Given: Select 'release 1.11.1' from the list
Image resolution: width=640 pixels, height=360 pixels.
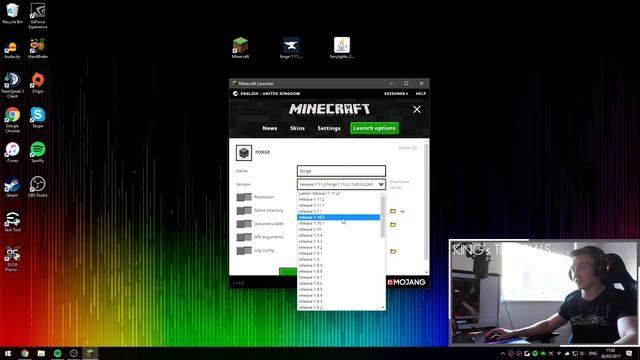Looking at the screenshot, I should pyautogui.click(x=339, y=205).
